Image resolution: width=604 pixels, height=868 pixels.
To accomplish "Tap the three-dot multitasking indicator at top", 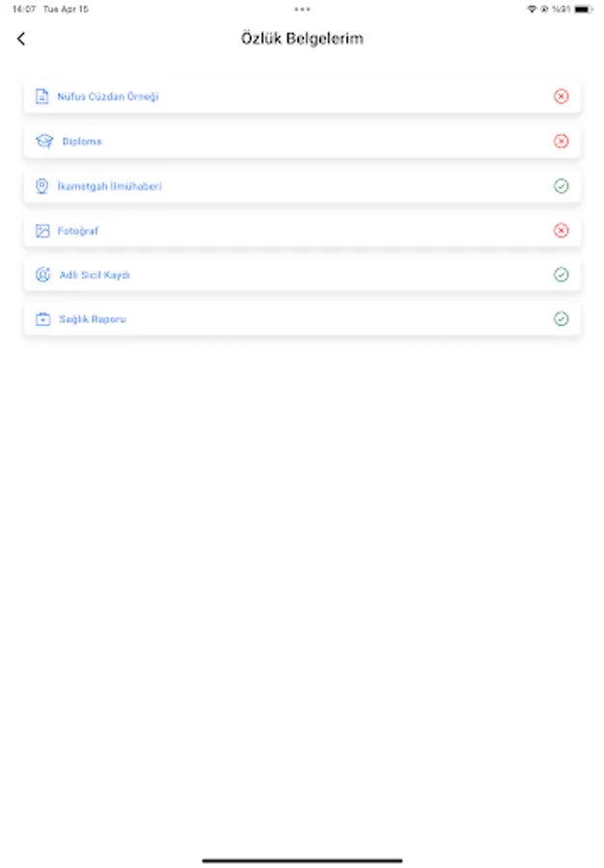I will click(302, 9).
